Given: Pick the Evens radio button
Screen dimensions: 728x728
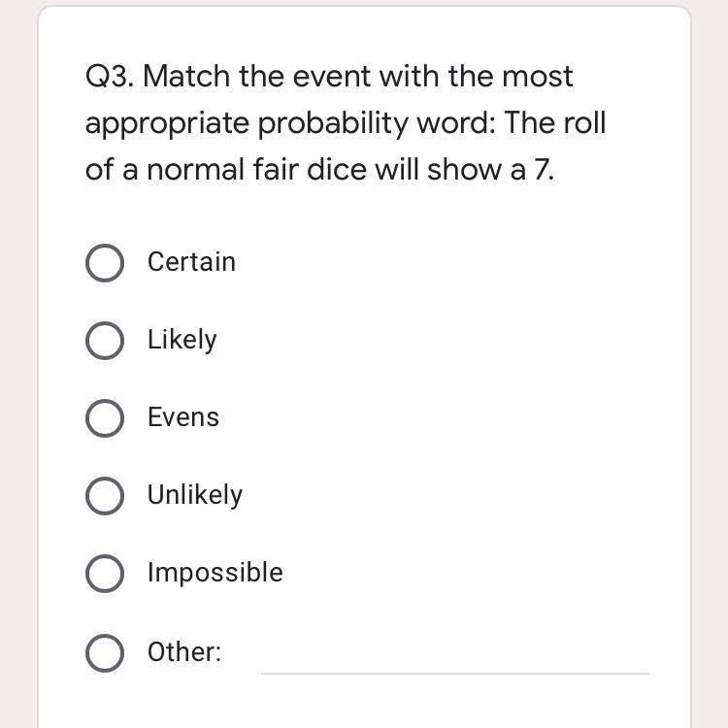Looking at the screenshot, I should click(x=105, y=418).
